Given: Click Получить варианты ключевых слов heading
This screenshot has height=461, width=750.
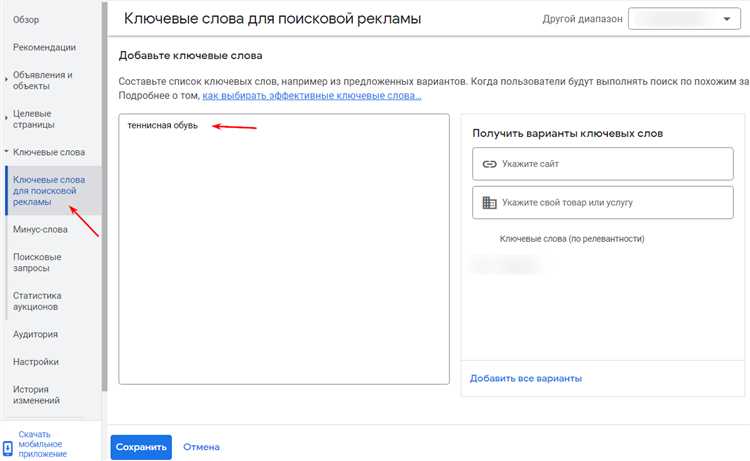Looking at the screenshot, I should coord(567,133).
